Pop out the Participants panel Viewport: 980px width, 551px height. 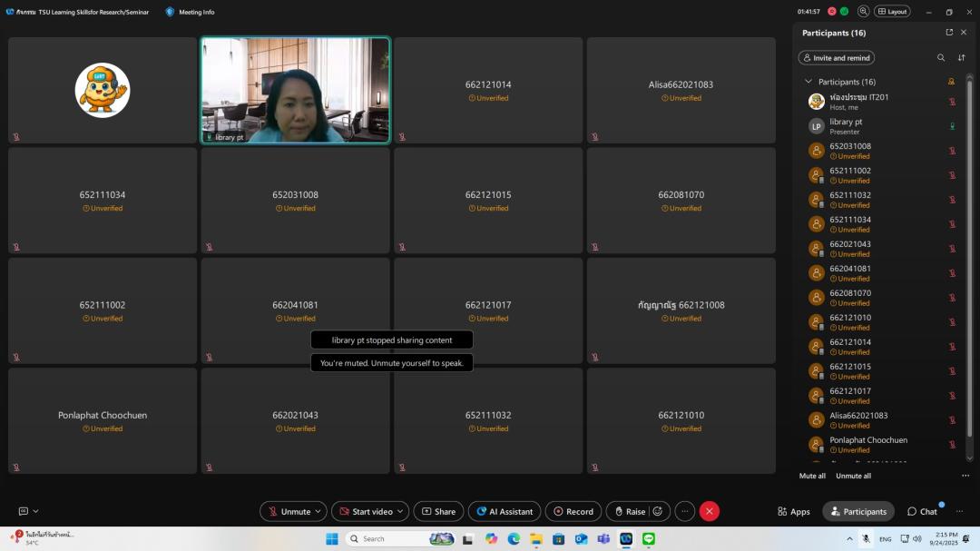tap(949, 33)
